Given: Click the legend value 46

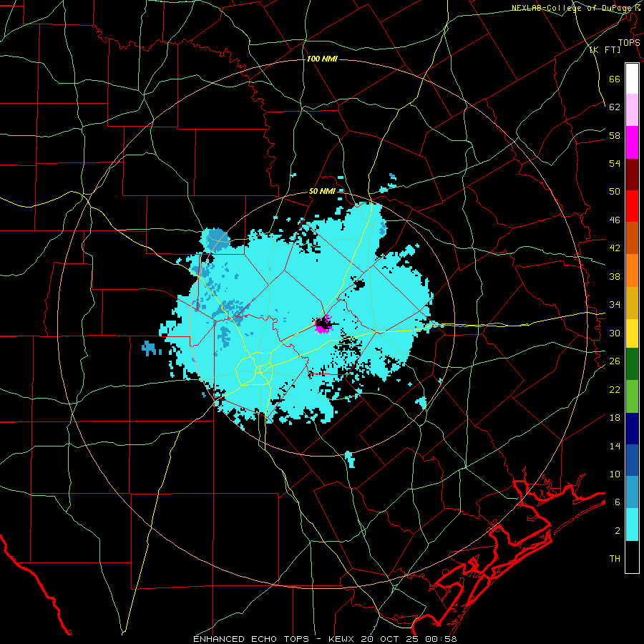Looking at the screenshot, I should (x=615, y=220).
